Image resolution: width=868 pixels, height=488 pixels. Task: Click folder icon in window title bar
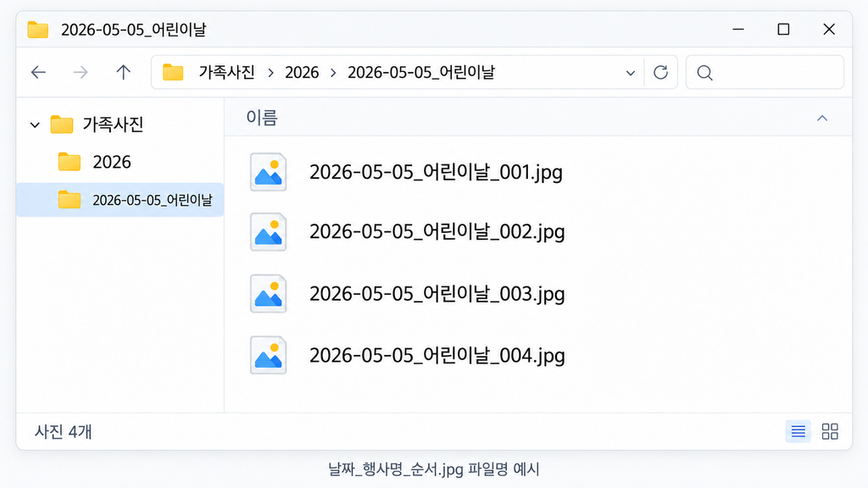37,30
